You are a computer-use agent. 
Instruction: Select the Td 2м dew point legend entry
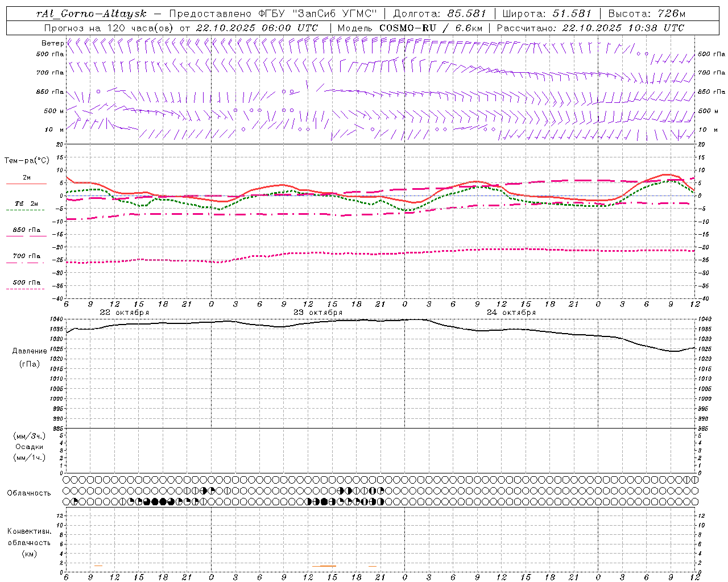(x=26, y=203)
